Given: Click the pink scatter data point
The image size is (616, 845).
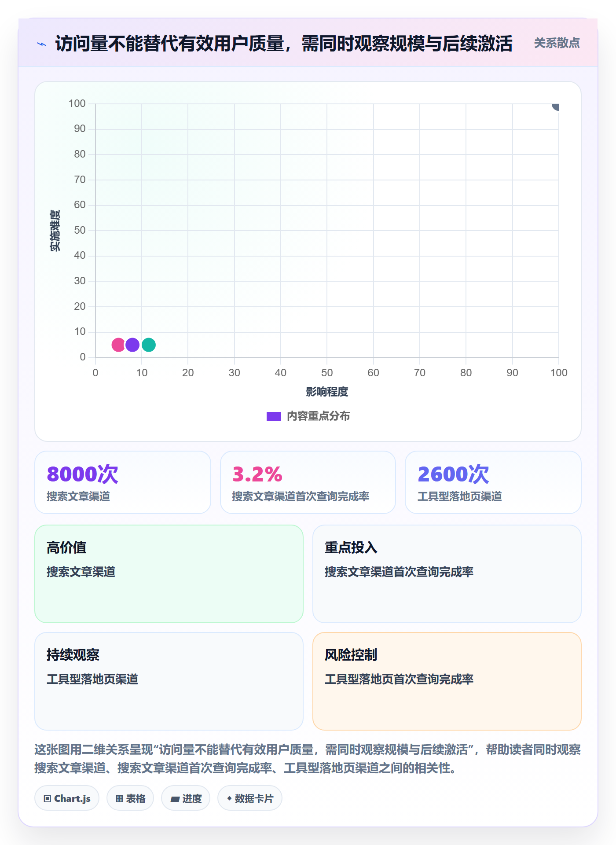Looking at the screenshot, I should pyautogui.click(x=118, y=345).
